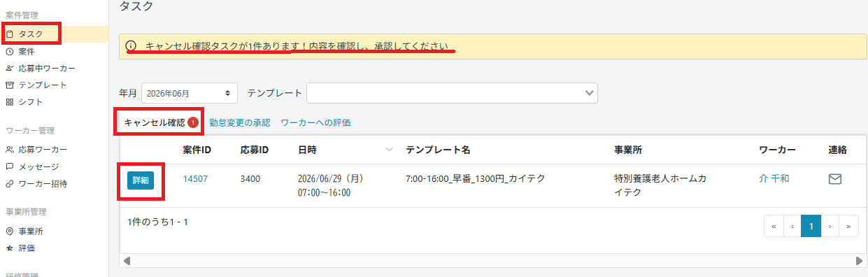The height and width of the screenshot is (277, 868).
Task: Click the キャンセル確認タスク alert message text
Action: coord(297,46)
